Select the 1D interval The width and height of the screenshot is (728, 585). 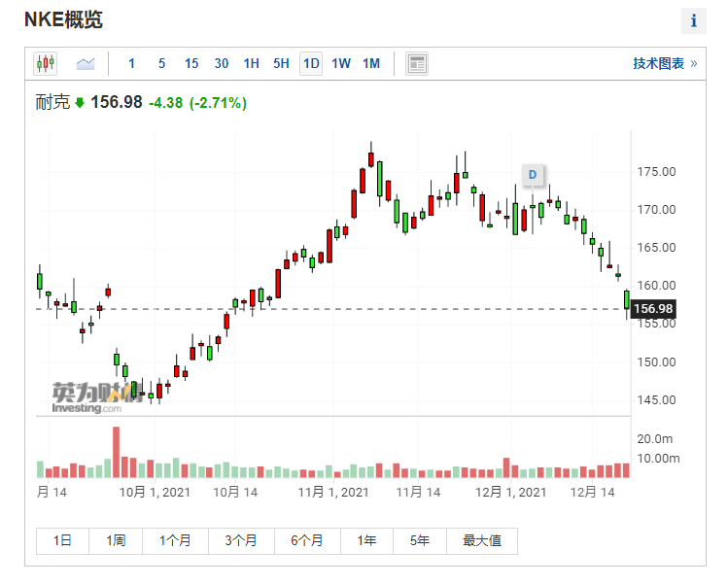311,63
